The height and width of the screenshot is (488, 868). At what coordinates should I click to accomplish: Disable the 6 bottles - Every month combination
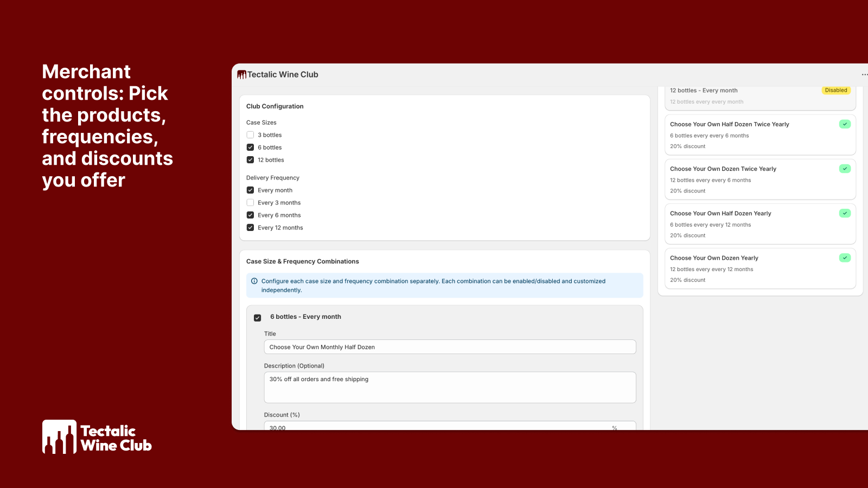coord(258,318)
